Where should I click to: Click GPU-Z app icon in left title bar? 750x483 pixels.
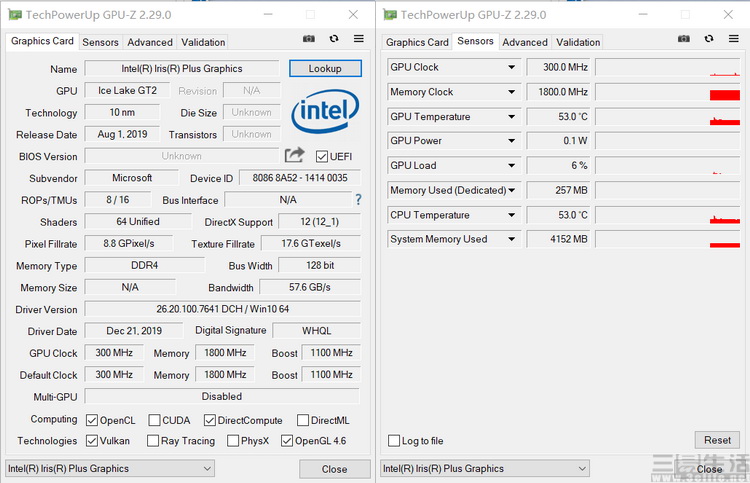click(15, 15)
